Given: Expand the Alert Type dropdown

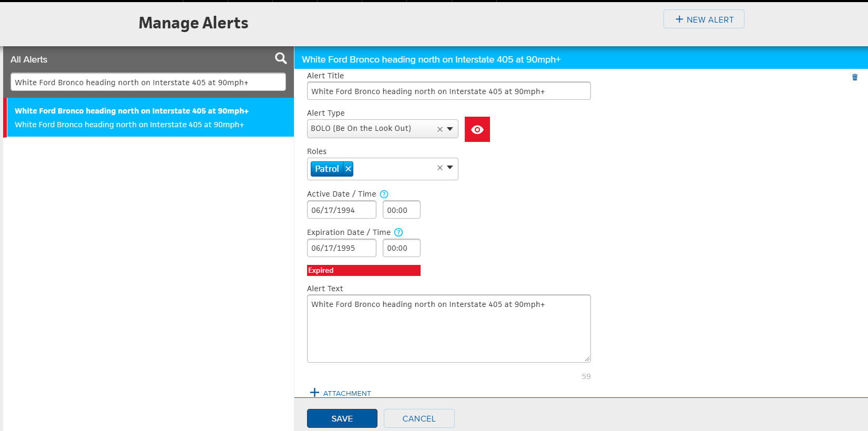Looking at the screenshot, I should [x=450, y=129].
